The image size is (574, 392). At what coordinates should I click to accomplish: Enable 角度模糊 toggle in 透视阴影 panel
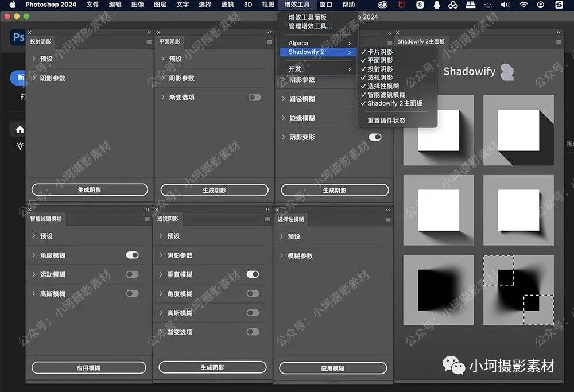click(253, 293)
